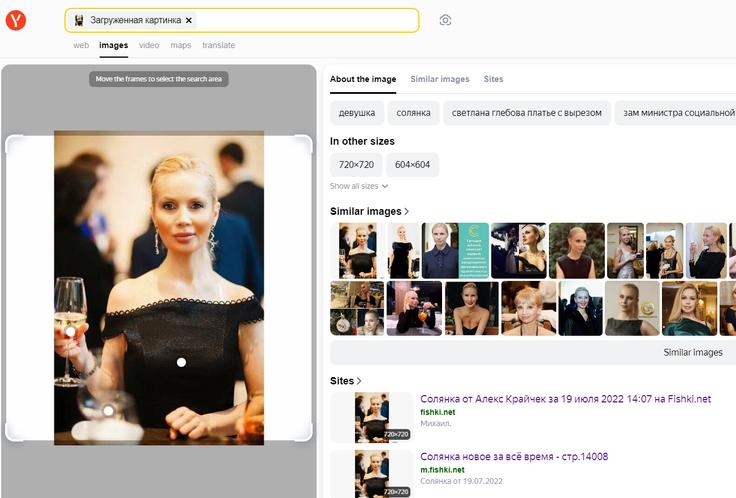Screen dimensions: 736x498
Task: Click the In other sizes heading text
Action: point(362,141)
